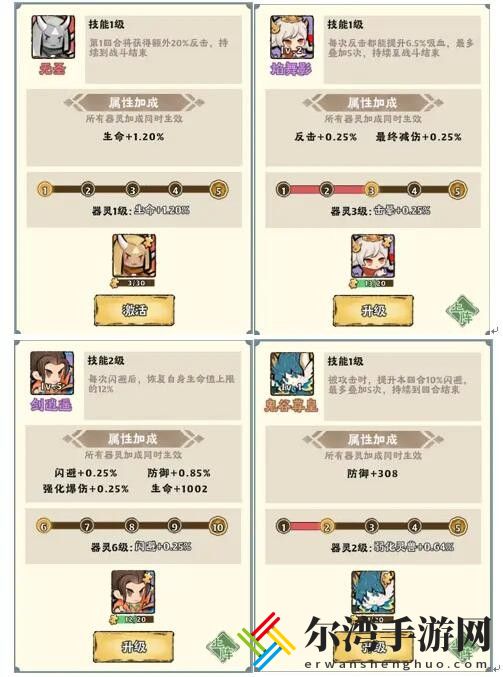Click the 属性加成 header in 无圣 panel
Screen dimensions: 503x677
[134, 103]
